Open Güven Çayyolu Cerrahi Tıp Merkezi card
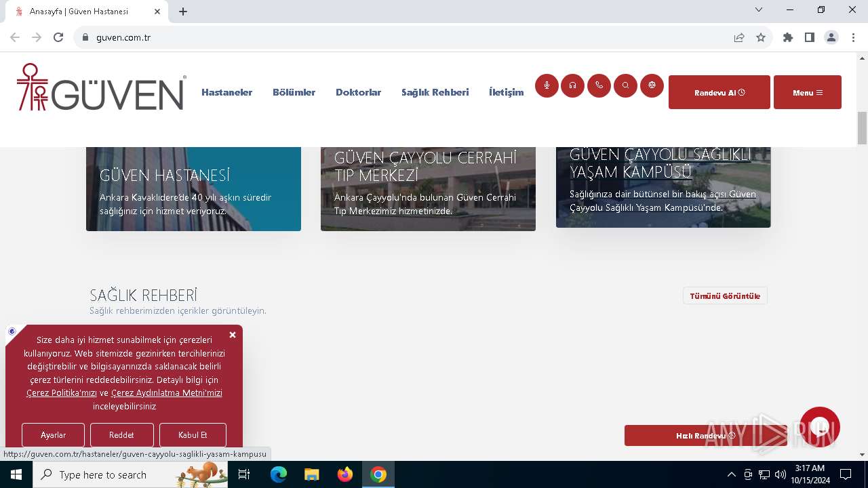Screen dimensions: 868x488 [428, 189]
